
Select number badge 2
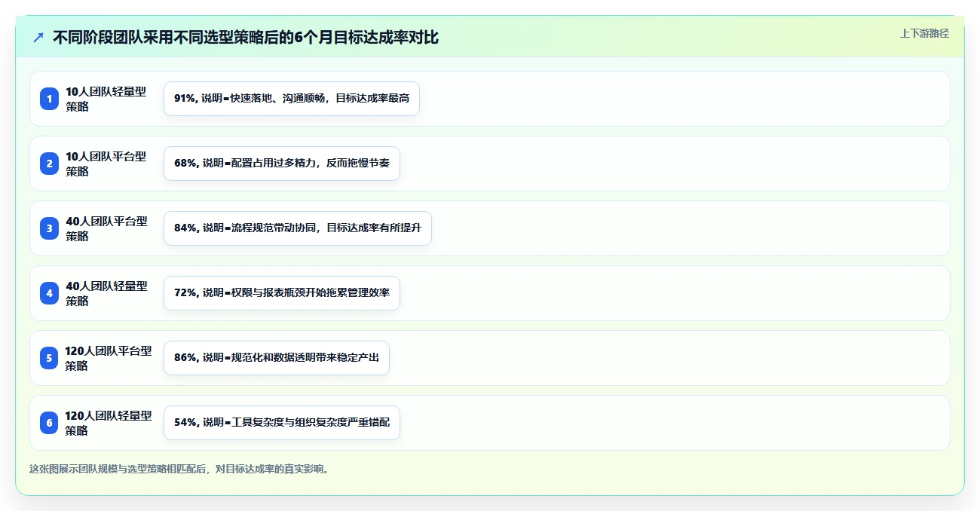(x=49, y=164)
